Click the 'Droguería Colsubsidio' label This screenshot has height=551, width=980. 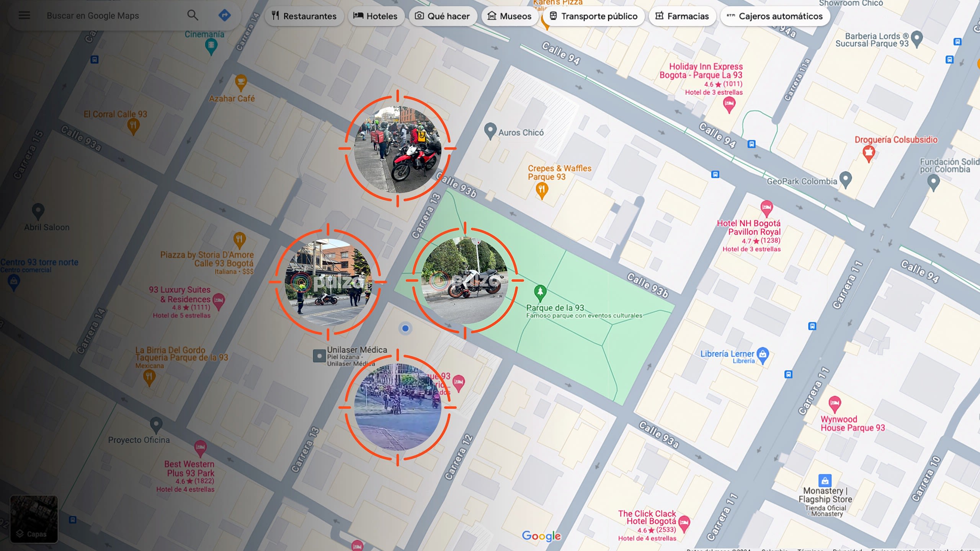[x=896, y=140]
